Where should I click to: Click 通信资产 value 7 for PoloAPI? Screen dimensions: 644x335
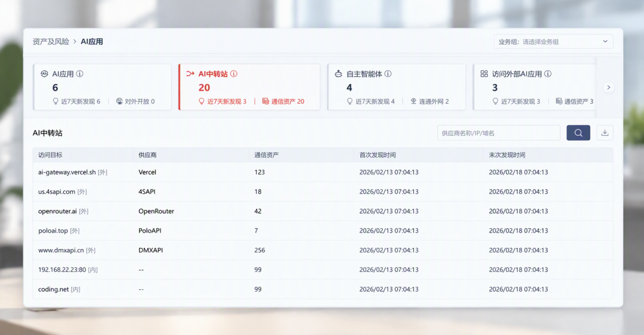point(256,231)
